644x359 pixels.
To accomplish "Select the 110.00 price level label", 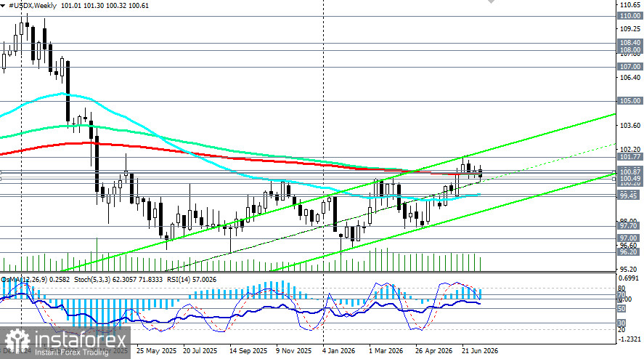I will 629,16.
